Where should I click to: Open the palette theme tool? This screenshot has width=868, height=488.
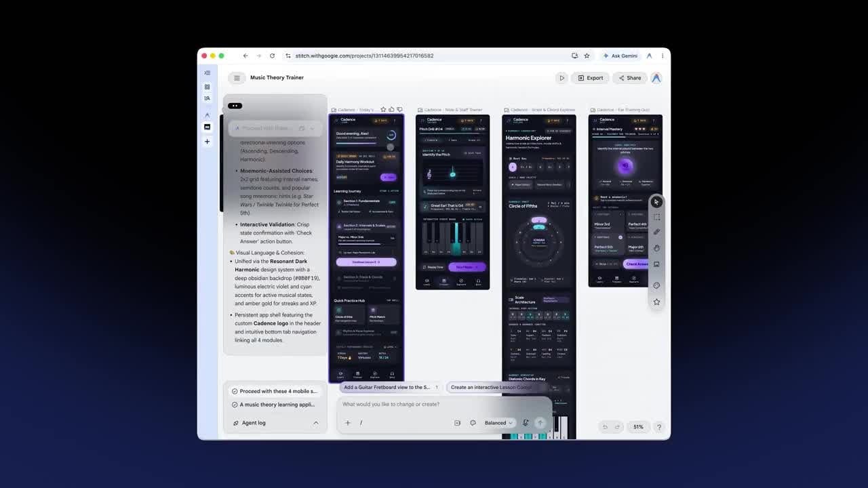click(656, 285)
